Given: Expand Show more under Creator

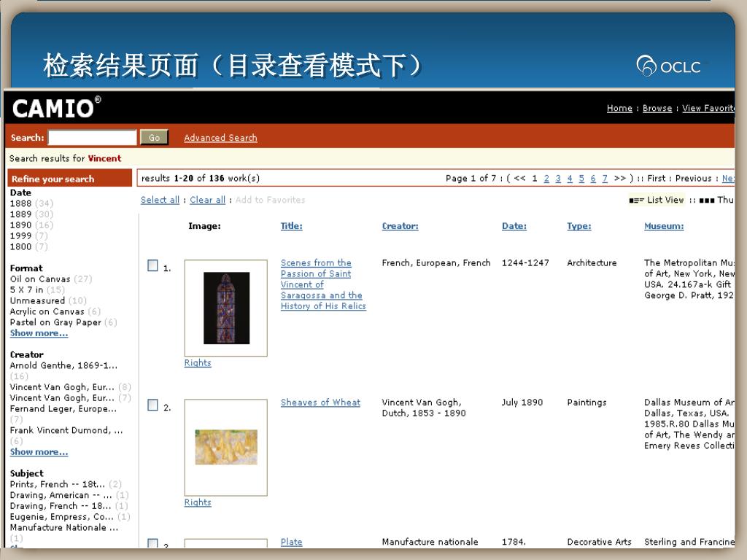Looking at the screenshot, I should click(x=39, y=452).
